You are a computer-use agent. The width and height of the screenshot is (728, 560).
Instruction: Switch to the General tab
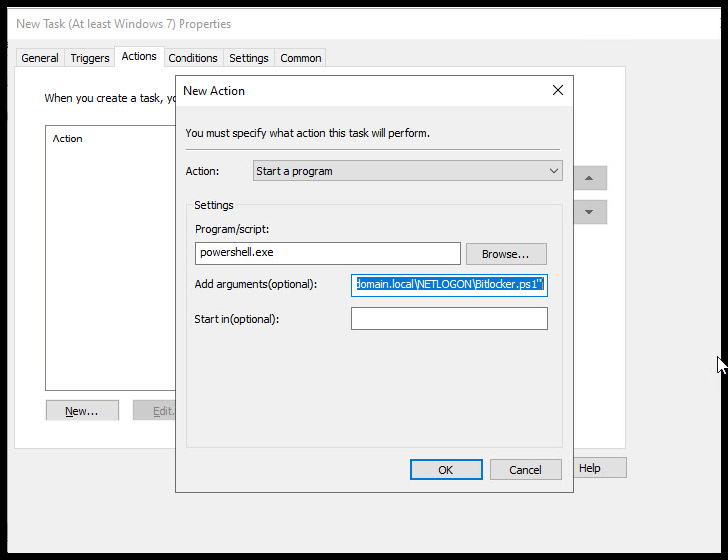[40, 58]
